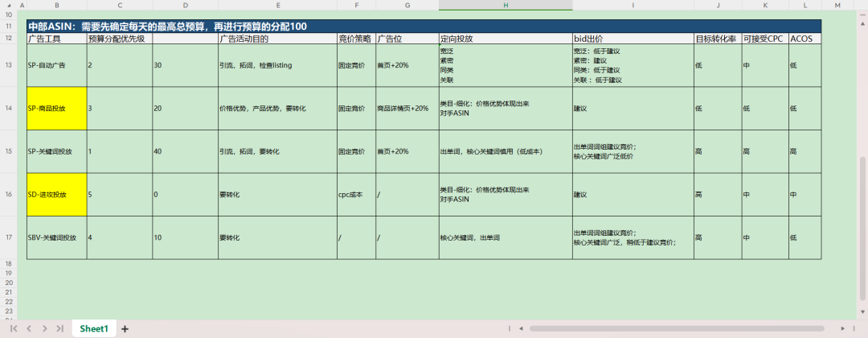The width and height of the screenshot is (868, 338).
Task: Select the 'SBV-关键词投放' cell
Action: click(x=57, y=237)
